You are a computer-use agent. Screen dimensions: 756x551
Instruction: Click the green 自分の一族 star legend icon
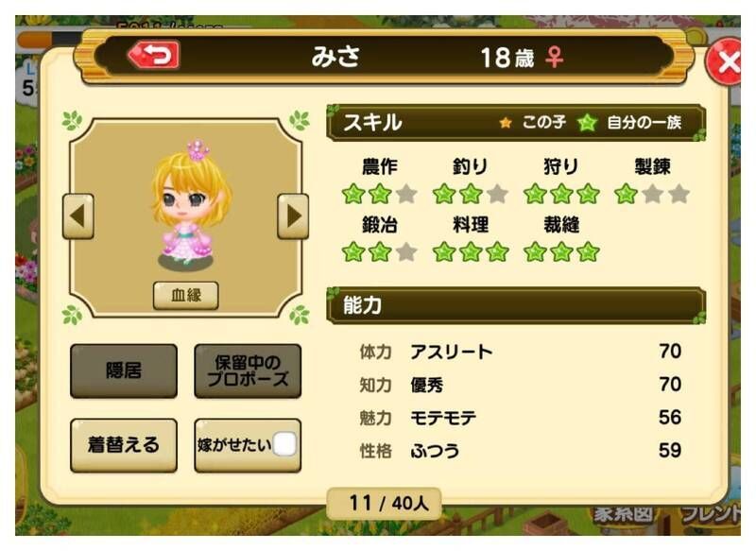[x=587, y=123]
